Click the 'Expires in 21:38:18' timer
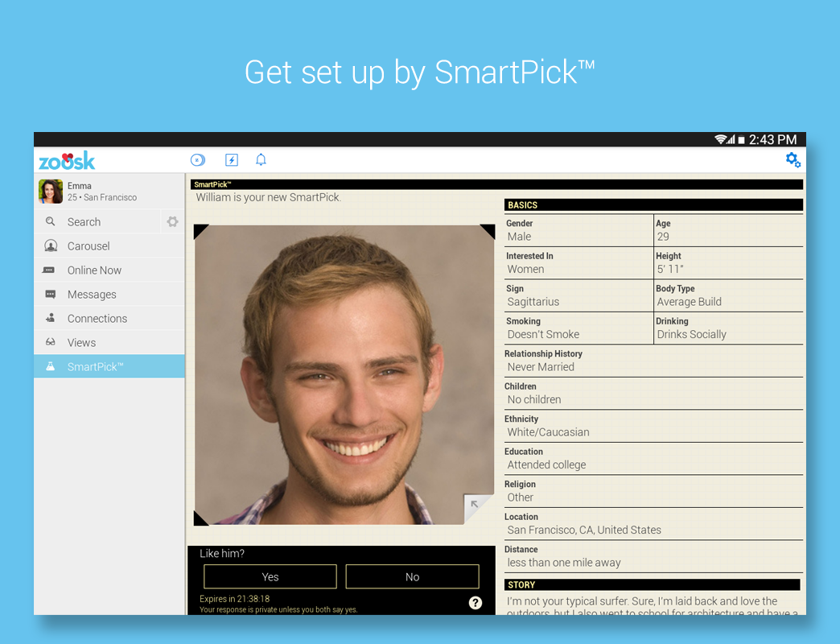Viewport: 840px width, 644px height. click(x=235, y=598)
